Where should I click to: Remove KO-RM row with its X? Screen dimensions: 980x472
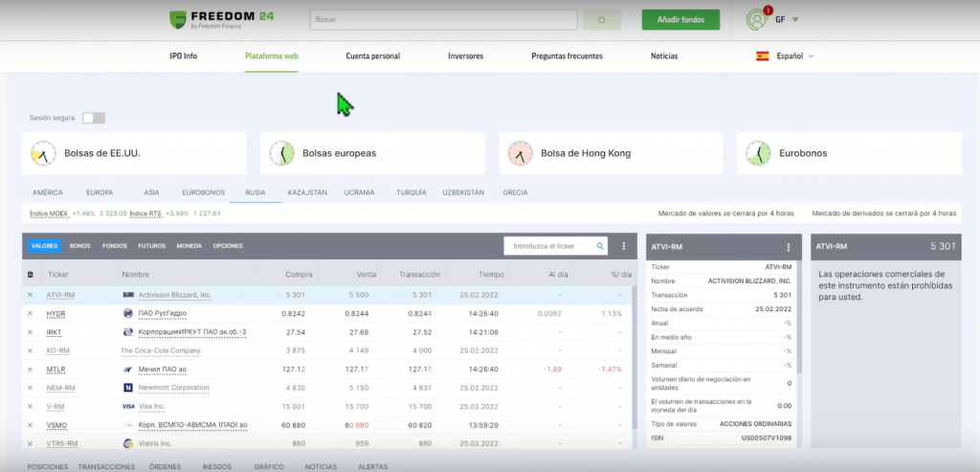coord(30,350)
